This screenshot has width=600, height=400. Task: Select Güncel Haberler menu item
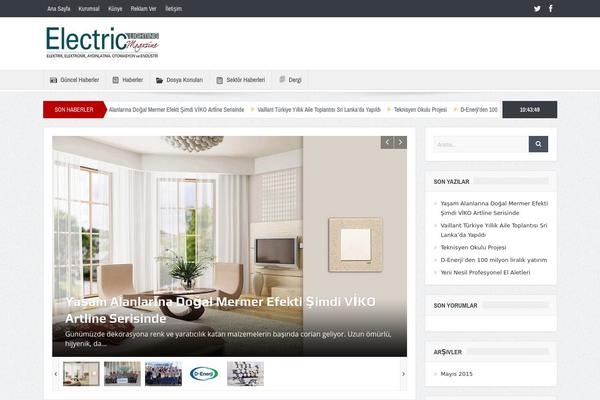tap(74, 80)
